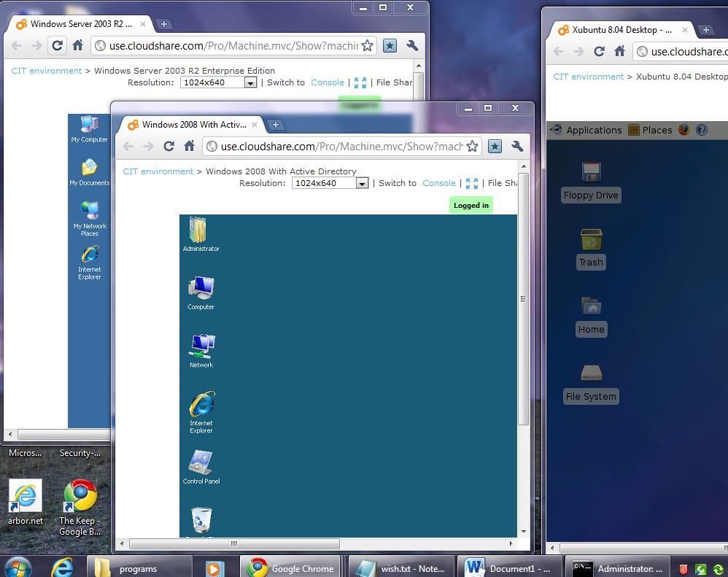Open Network icon on Windows 2008 desktop
The height and width of the screenshot is (577, 728).
click(201, 351)
